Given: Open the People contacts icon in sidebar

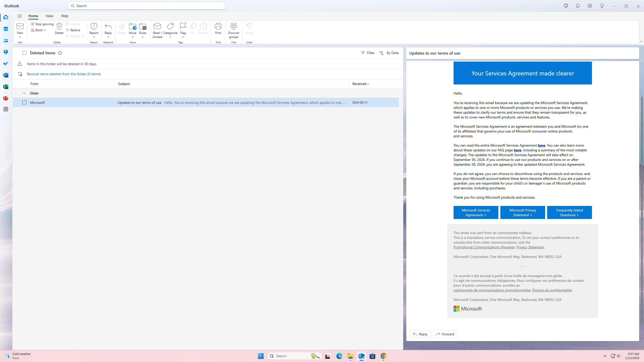Looking at the screenshot, I should click(x=6, y=40).
